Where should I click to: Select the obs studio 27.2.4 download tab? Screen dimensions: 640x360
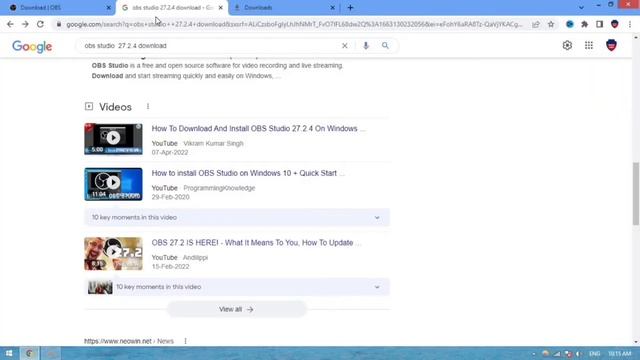(172, 7)
